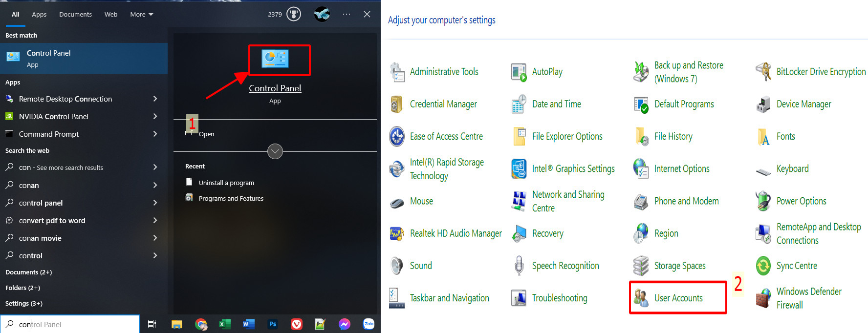Screen dimensions: 868x333
Task: Open the large Control Panel preview icon
Action: pyautogui.click(x=275, y=59)
